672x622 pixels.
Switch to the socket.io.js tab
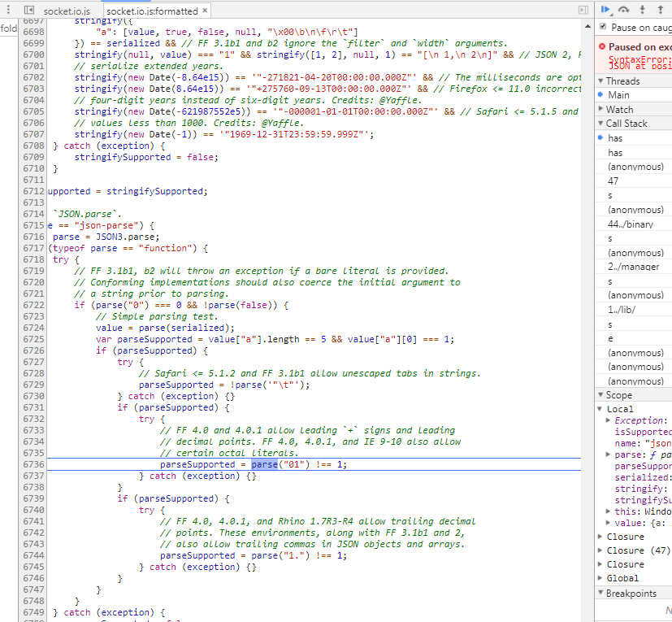(x=67, y=11)
